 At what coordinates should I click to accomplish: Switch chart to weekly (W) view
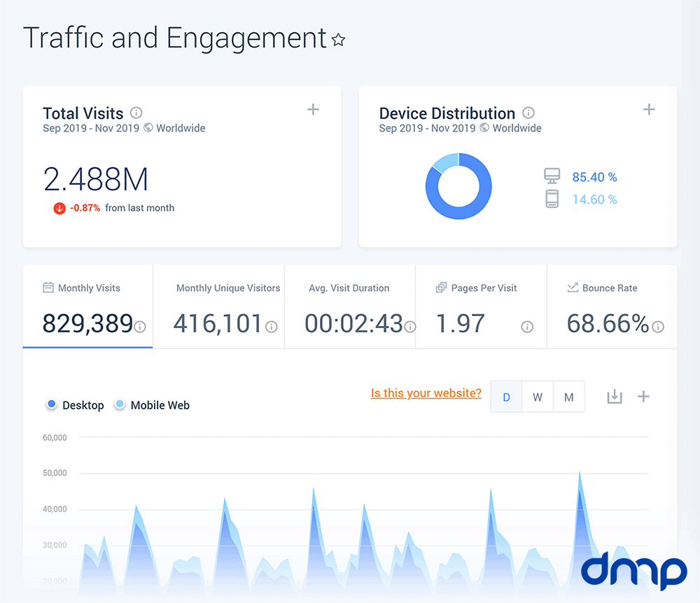(x=538, y=397)
